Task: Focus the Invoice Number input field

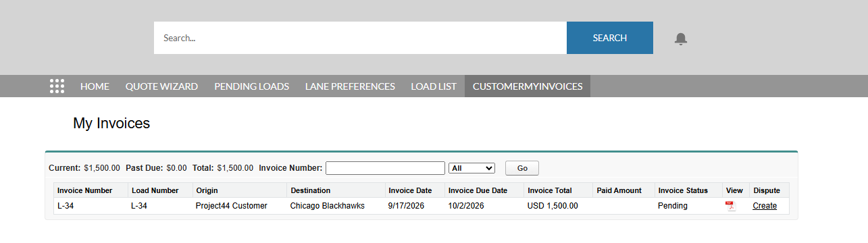Action: coord(385,168)
